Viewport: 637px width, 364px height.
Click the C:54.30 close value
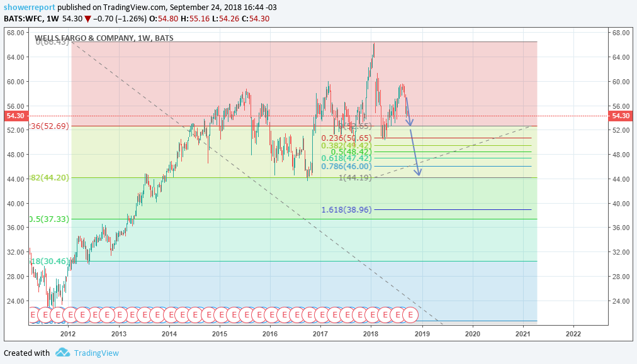tap(256, 19)
